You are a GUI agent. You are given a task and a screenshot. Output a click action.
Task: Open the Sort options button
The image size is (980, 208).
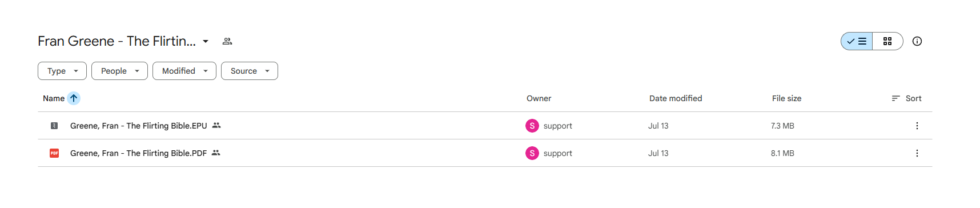(907, 98)
